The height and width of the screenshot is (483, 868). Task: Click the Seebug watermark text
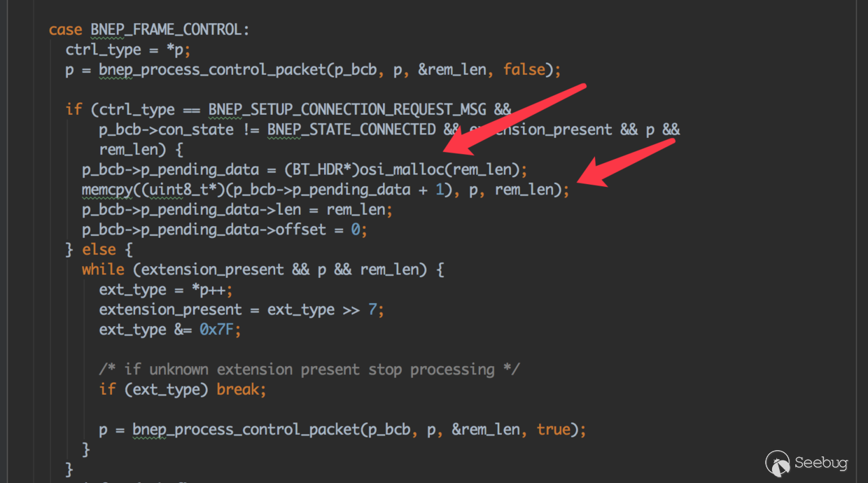coord(821,463)
